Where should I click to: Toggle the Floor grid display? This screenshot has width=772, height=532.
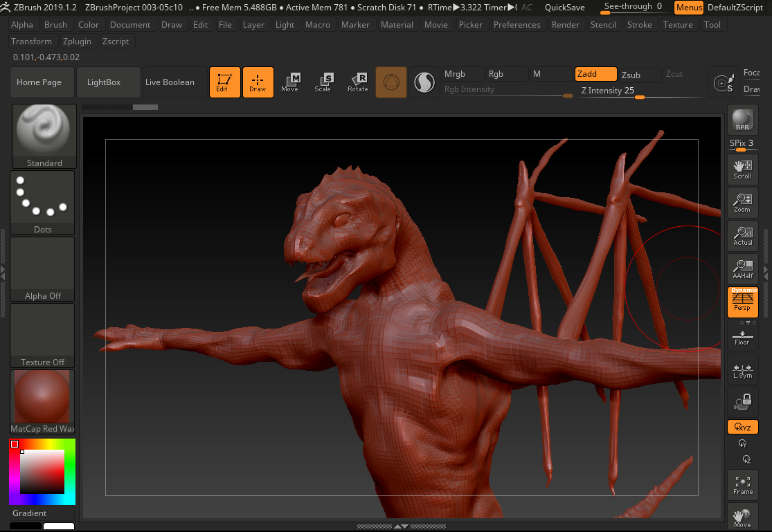click(x=742, y=336)
